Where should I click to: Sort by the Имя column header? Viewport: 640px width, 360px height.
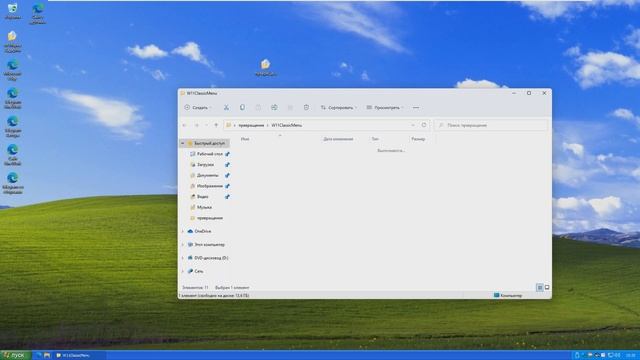[x=245, y=139]
